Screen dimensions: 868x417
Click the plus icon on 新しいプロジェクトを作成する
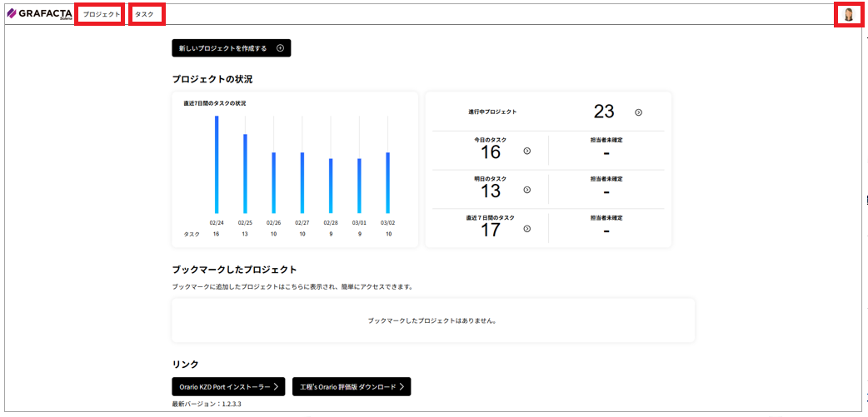[280, 48]
